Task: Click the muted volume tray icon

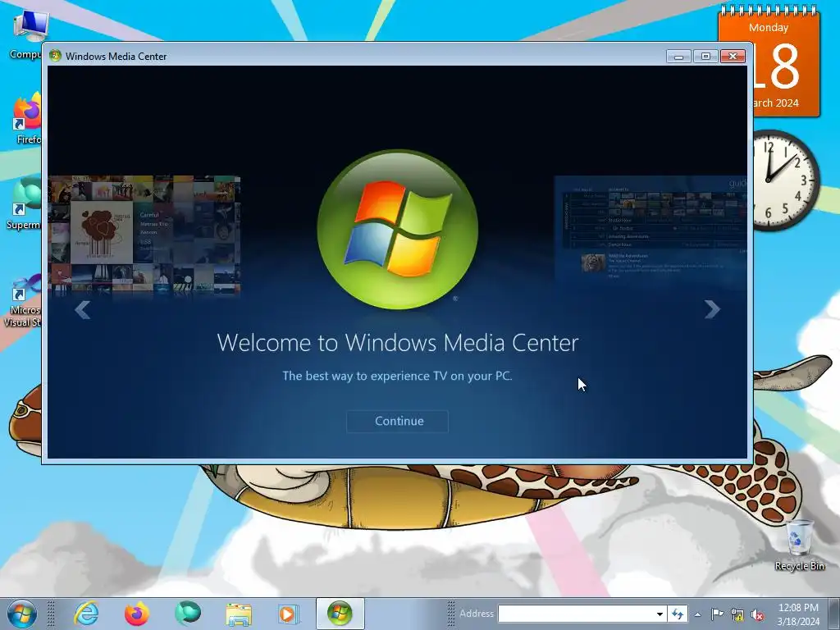Action: [x=758, y=614]
